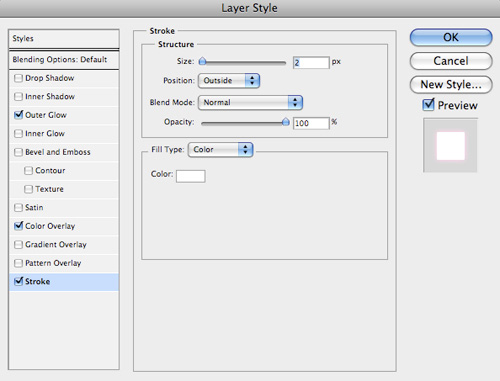
Task: Select Blending Options: Default row
Action: 64,60
